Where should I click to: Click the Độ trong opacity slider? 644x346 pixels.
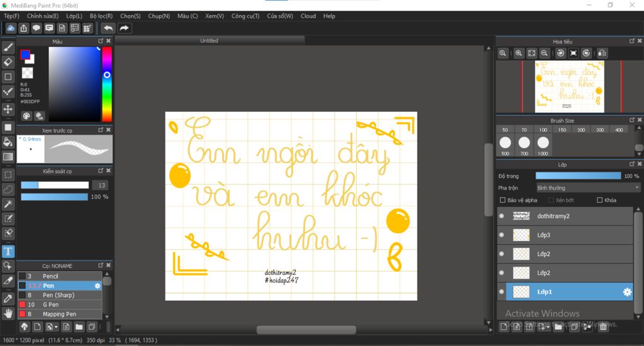[578, 176]
